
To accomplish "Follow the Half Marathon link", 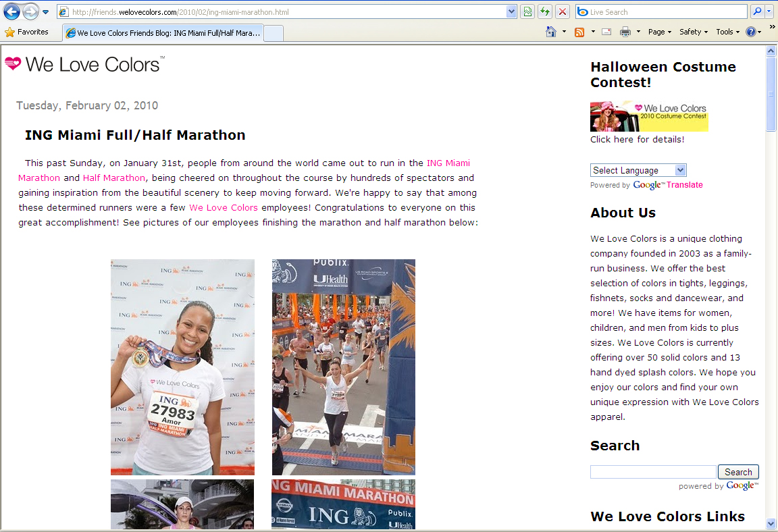I will pyautogui.click(x=113, y=178).
